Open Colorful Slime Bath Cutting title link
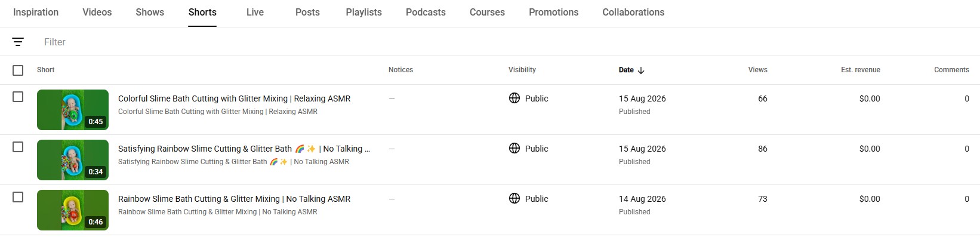The width and height of the screenshot is (980, 237). pos(234,99)
